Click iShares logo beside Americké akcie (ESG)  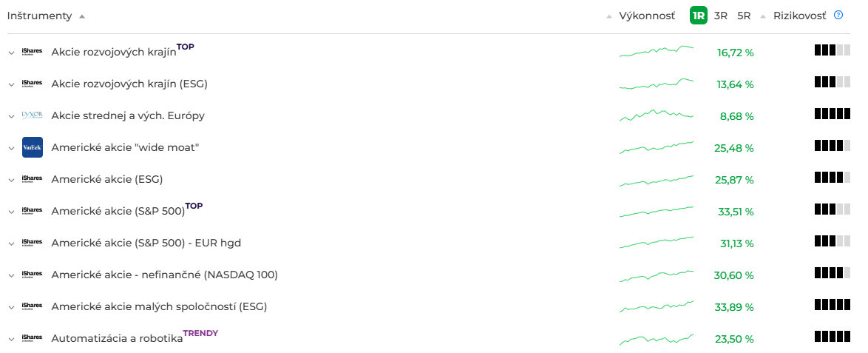pos(33,179)
